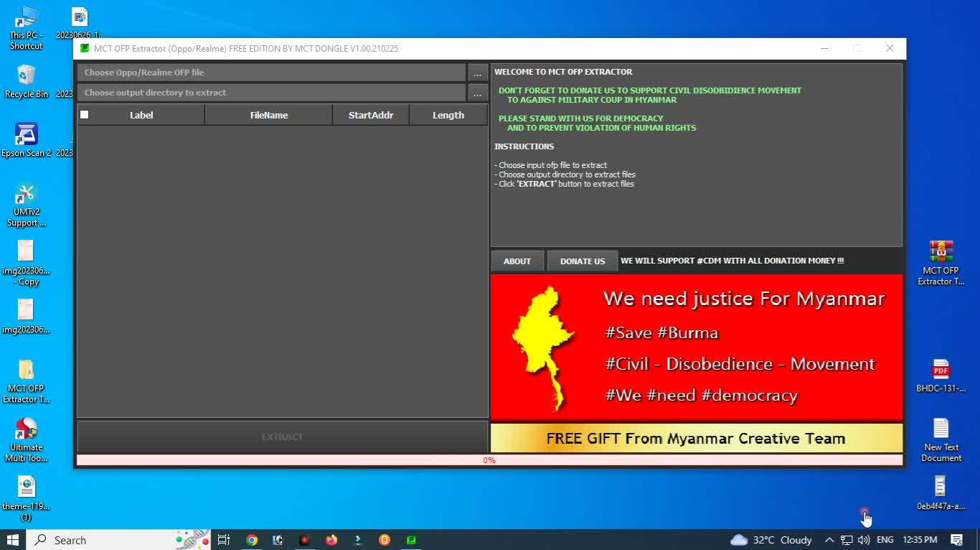This screenshot has height=550, width=980.
Task: Show hidden system tray icons
Action: [829, 540]
